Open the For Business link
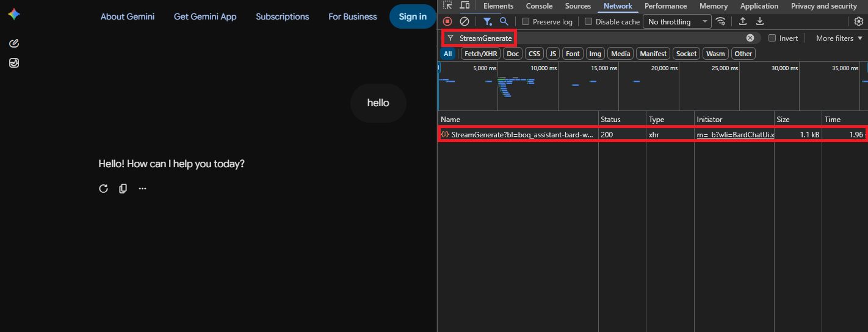868x332 pixels. point(353,16)
